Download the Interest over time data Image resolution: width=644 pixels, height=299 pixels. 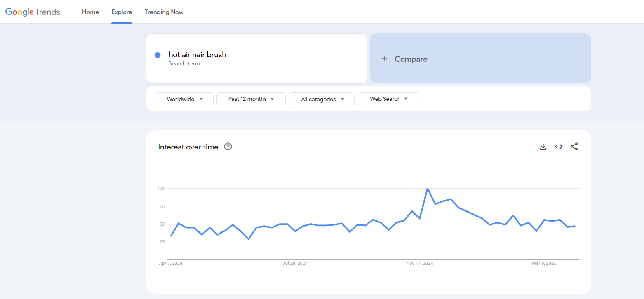coord(543,147)
